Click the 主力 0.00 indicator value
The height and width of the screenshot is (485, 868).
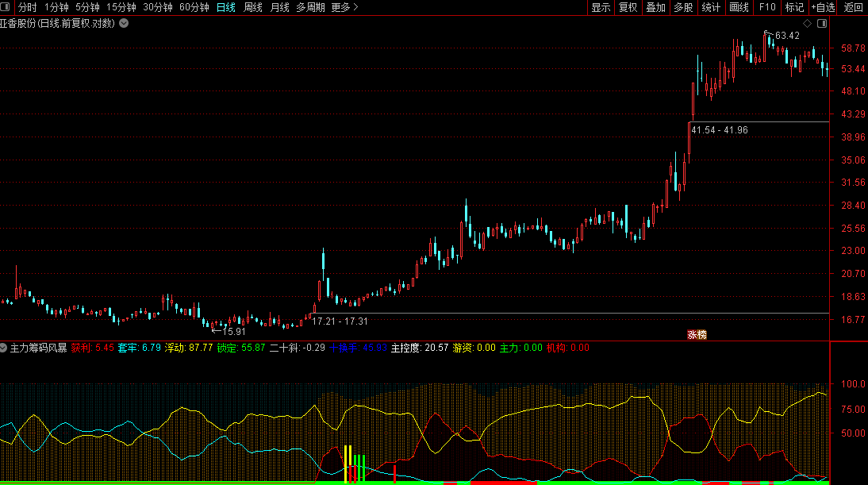pyautogui.click(x=521, y=348)
